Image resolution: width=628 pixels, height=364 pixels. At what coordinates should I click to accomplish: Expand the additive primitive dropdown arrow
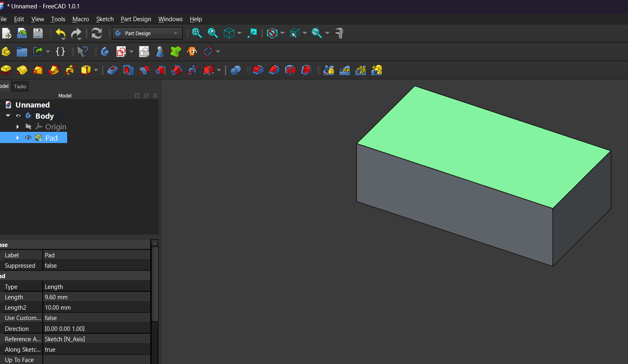coord(96,70)
